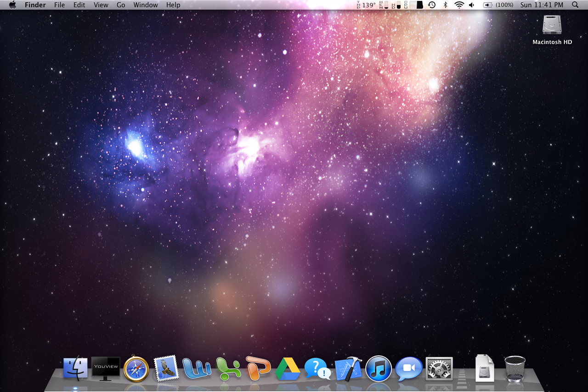588x392 pixels.
Task: Open the Go menu
Action: pyautogui.click(x=121, y=5)
